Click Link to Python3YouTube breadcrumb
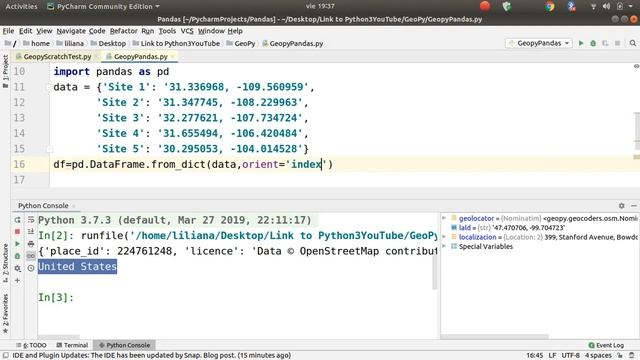The image size is (640, 360). pos(176,43)
